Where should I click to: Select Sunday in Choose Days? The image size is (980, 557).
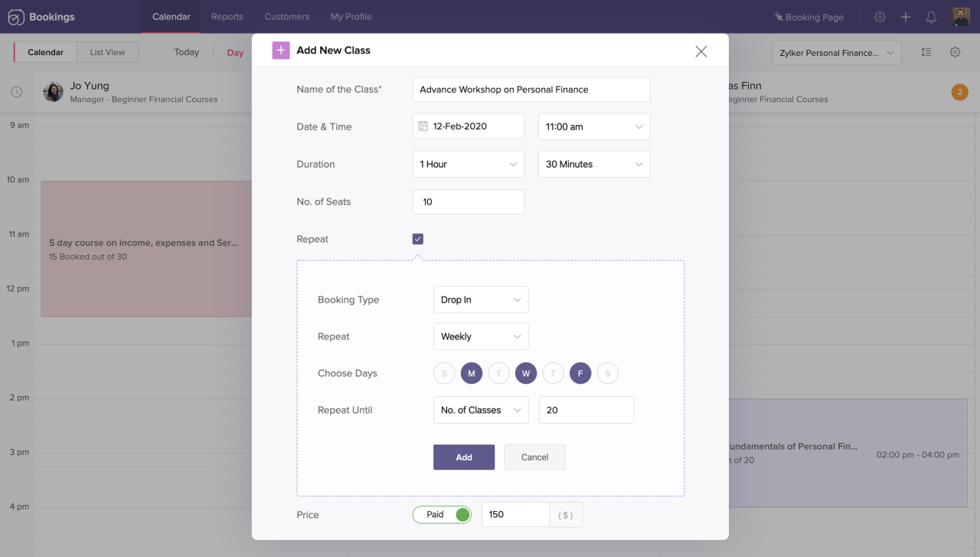point(444,373)
